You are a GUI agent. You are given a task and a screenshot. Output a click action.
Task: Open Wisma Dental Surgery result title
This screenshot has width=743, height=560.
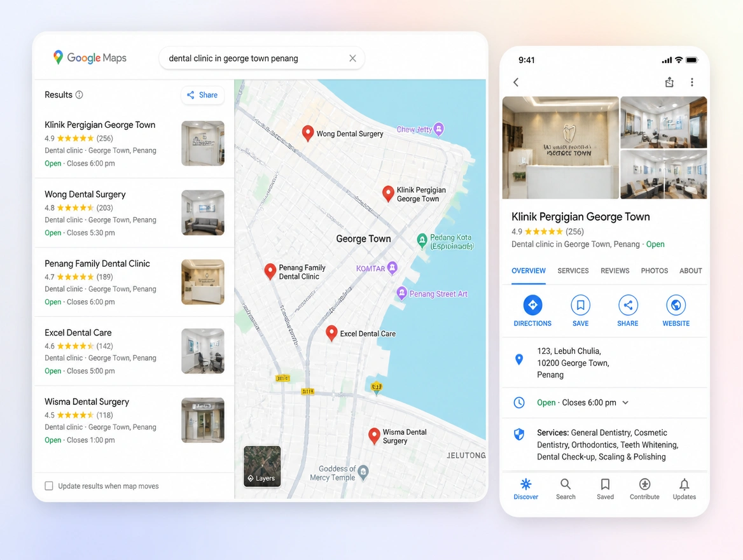[x=87, y=402]
